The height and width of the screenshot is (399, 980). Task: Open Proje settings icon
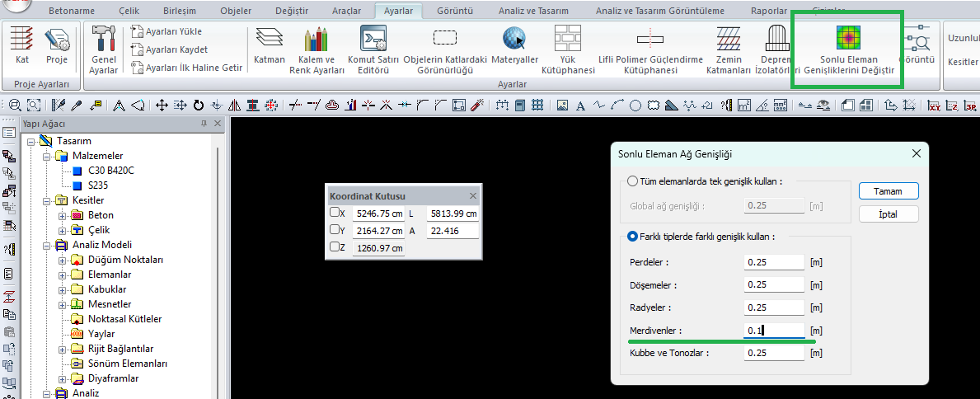click(x=57, y=47)
